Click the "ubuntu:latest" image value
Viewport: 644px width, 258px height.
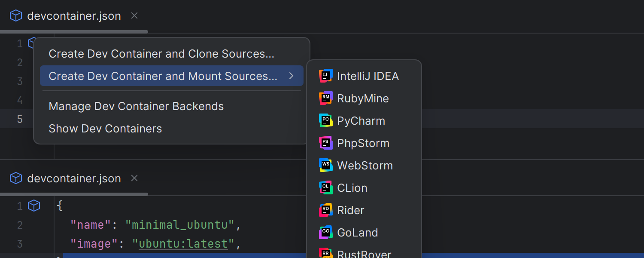(183, 244)
